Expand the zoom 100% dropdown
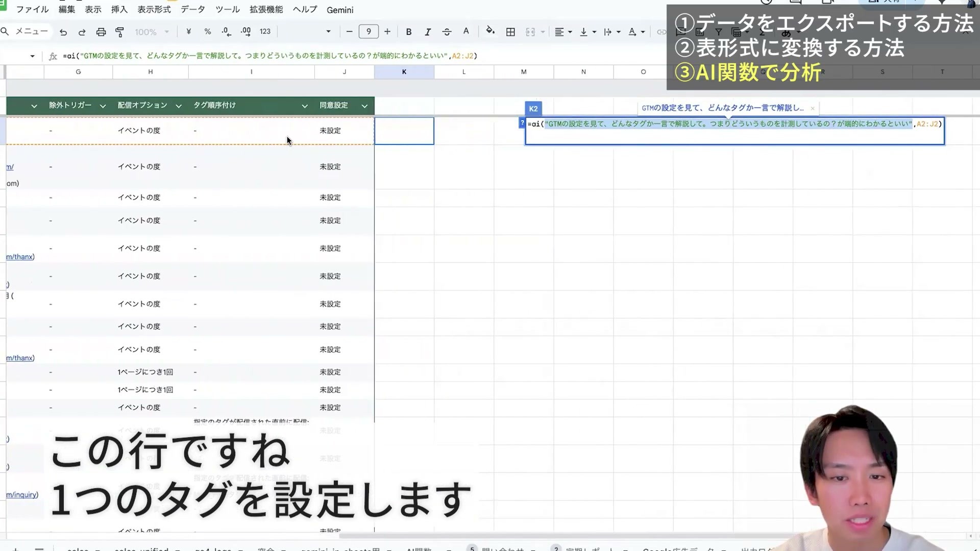The width and height of the screenshot is (980, 551). (152, 32)
